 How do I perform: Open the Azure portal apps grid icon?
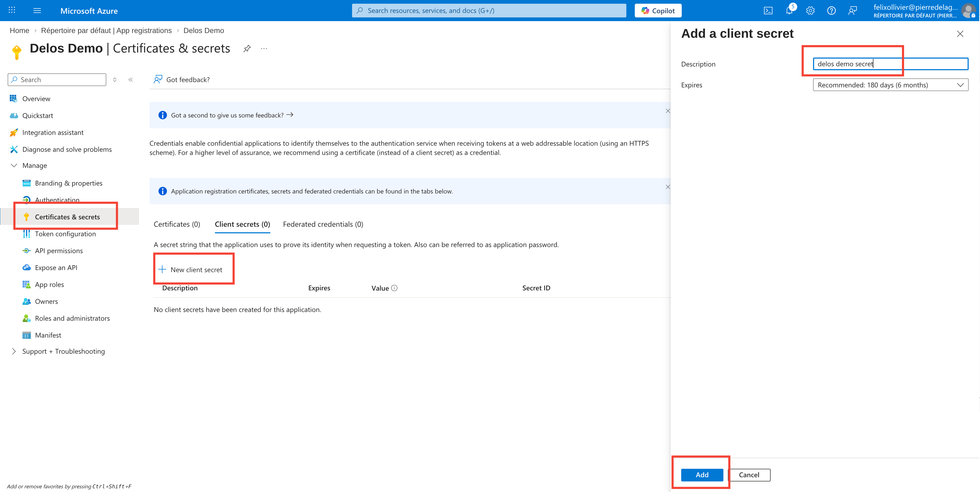[x=12, y=10]
